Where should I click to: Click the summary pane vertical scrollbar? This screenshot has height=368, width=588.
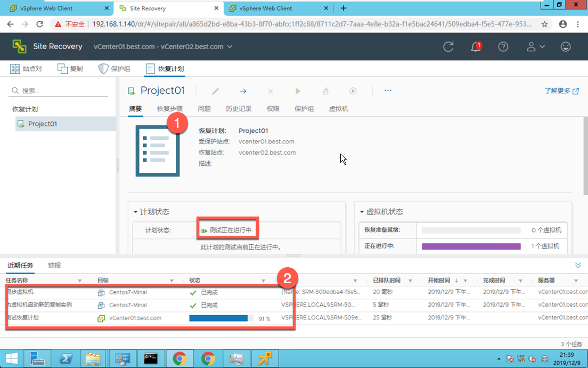585,156
